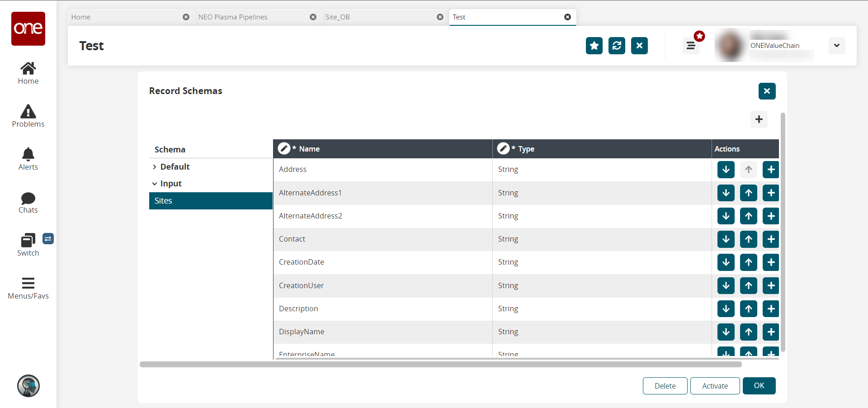Add a field after the Description row
The image size is (868, 408).
771,309
